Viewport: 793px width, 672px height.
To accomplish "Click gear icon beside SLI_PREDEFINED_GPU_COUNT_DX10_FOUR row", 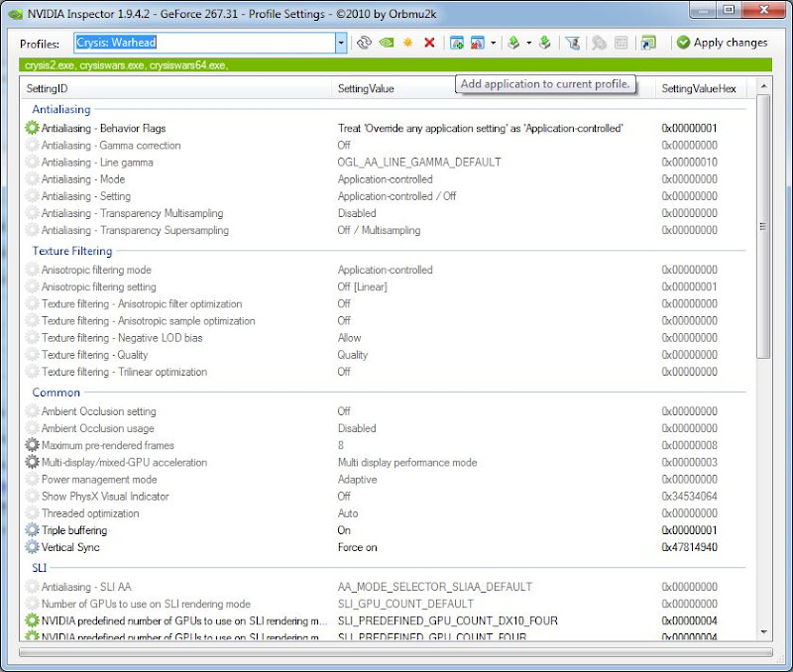I will 32,620.
